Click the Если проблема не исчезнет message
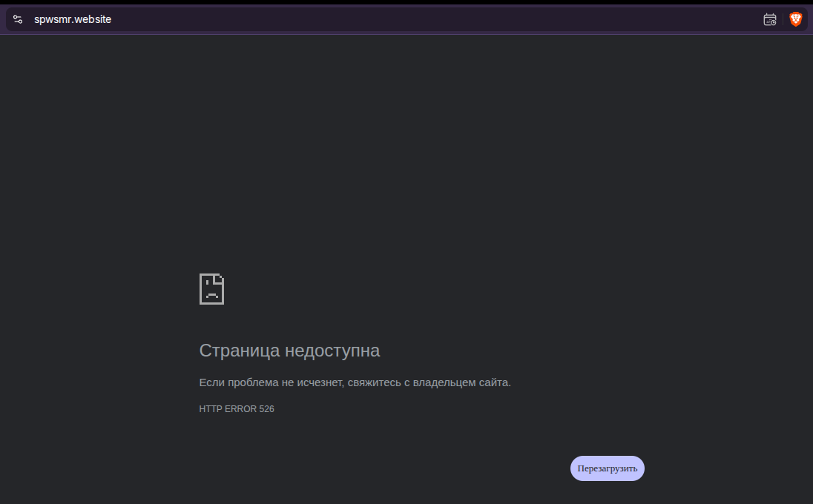 [x=355, y=382]
